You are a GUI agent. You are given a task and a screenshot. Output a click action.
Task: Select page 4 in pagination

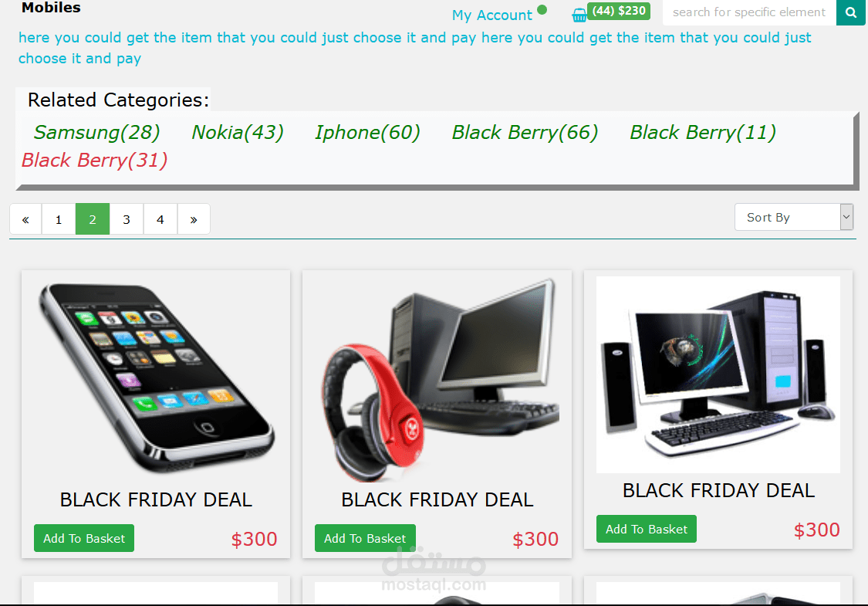pos(160,219)
